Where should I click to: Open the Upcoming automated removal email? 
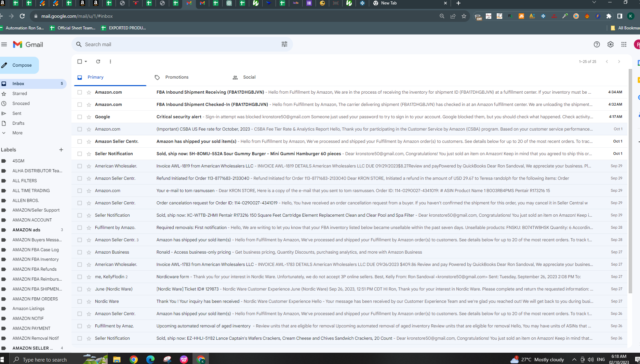(349, 326)
